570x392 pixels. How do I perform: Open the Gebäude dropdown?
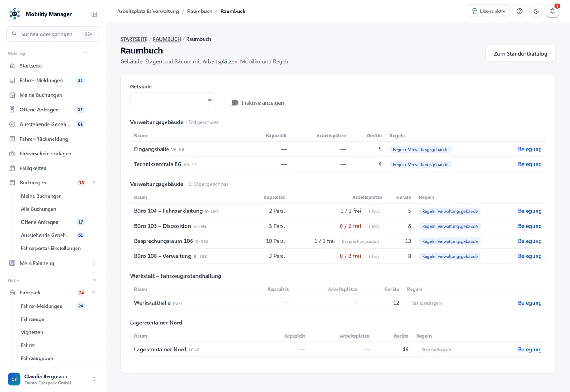pyautogui.click(x=173, y=100)
